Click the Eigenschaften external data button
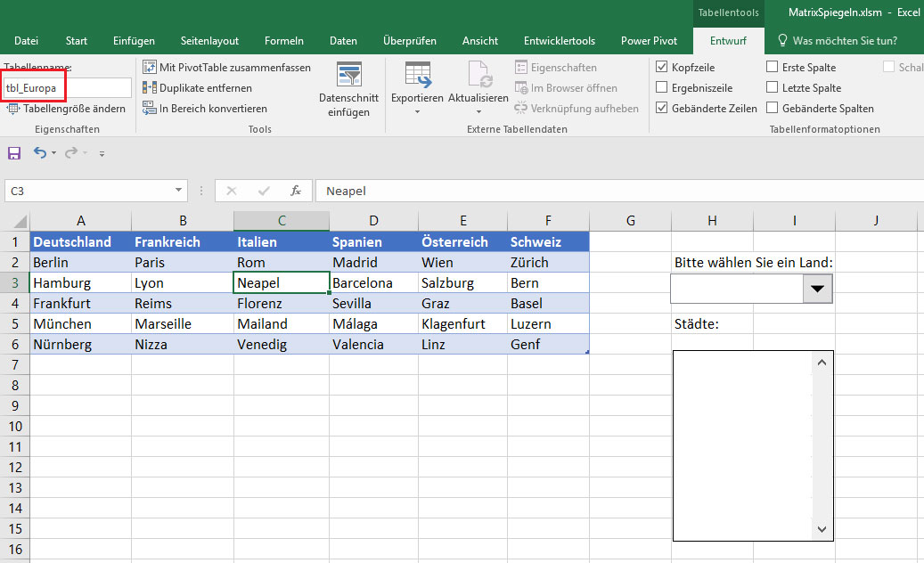924x563 pixels. pos(556,68)
